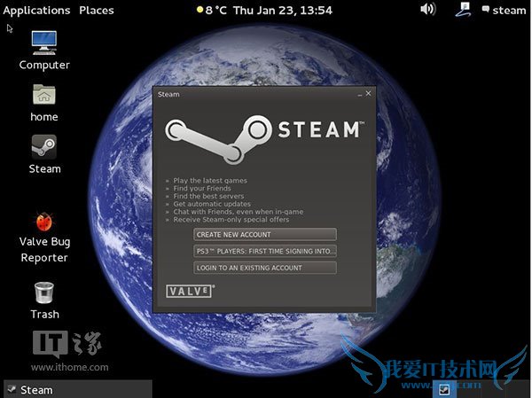Screen dimensions: 532x398
Task: Minimize the Steam dialog window
Action: (360, 95)
